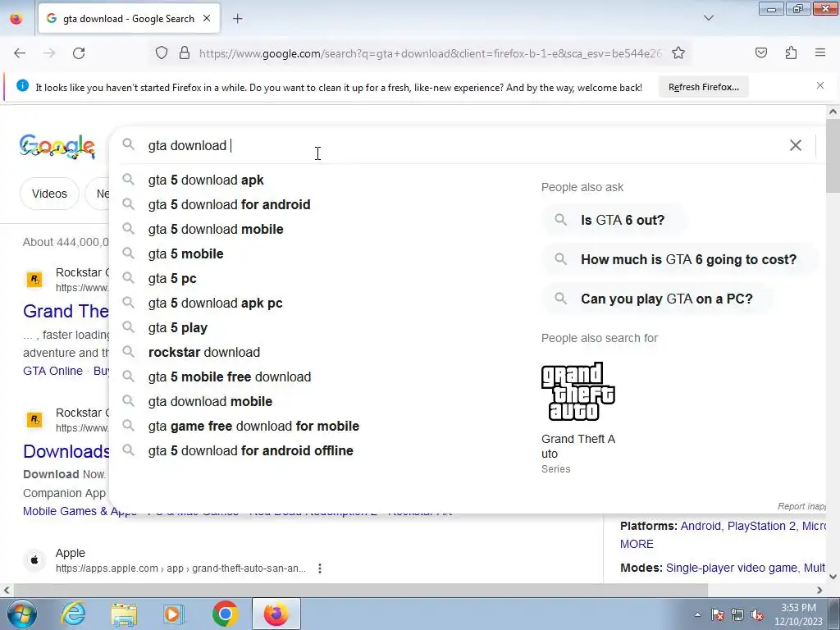
Task: Click the horizontal scrollbar right arrow
Action: [819, 590]
